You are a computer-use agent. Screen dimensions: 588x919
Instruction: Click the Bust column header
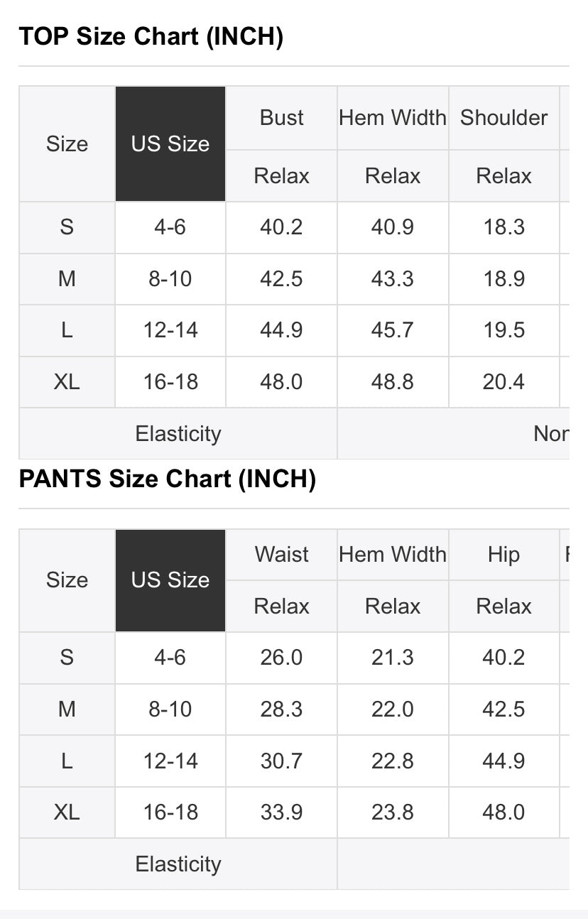click(x=282, y=118)
